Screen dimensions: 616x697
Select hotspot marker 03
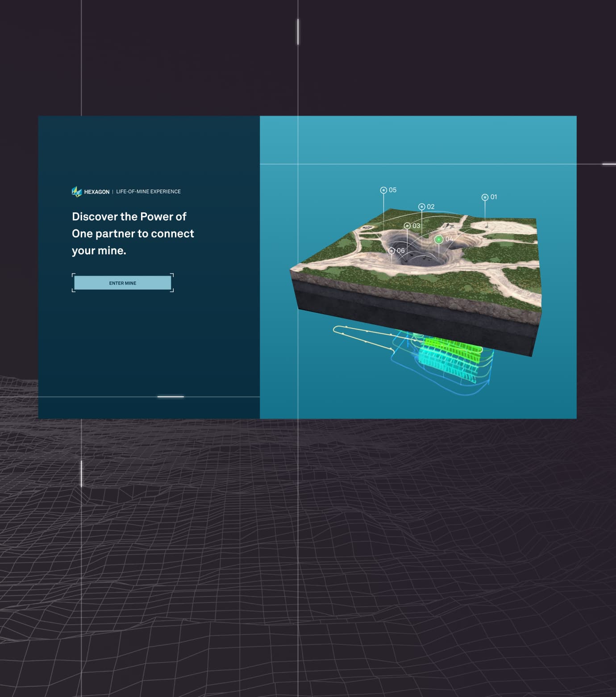[x=408, y=225]
